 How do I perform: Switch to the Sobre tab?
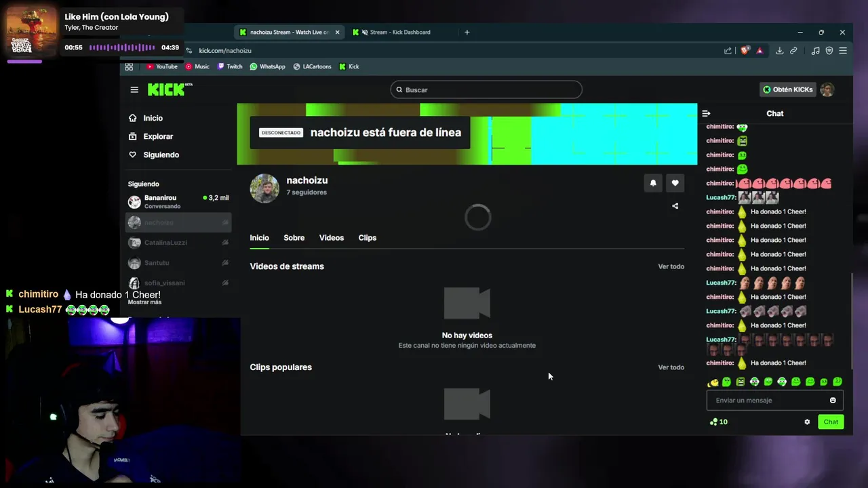tap(294, 238)
